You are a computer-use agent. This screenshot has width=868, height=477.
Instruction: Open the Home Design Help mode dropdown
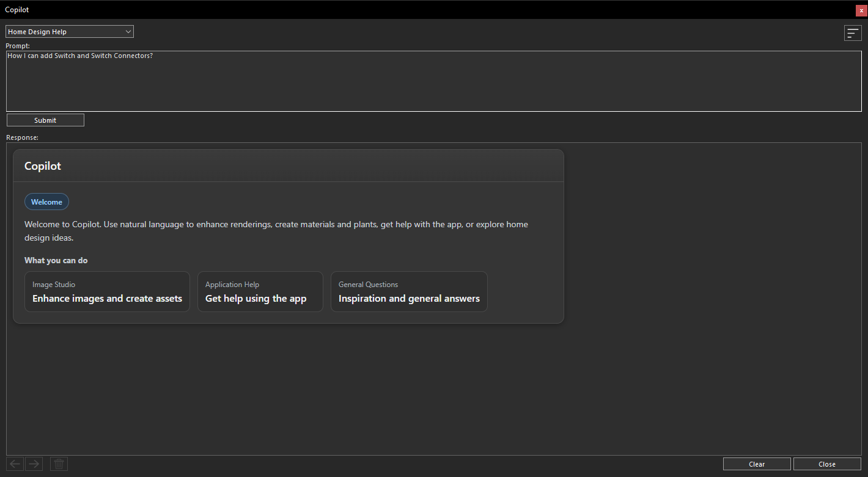pyautogui.click(x=70, y=32)
